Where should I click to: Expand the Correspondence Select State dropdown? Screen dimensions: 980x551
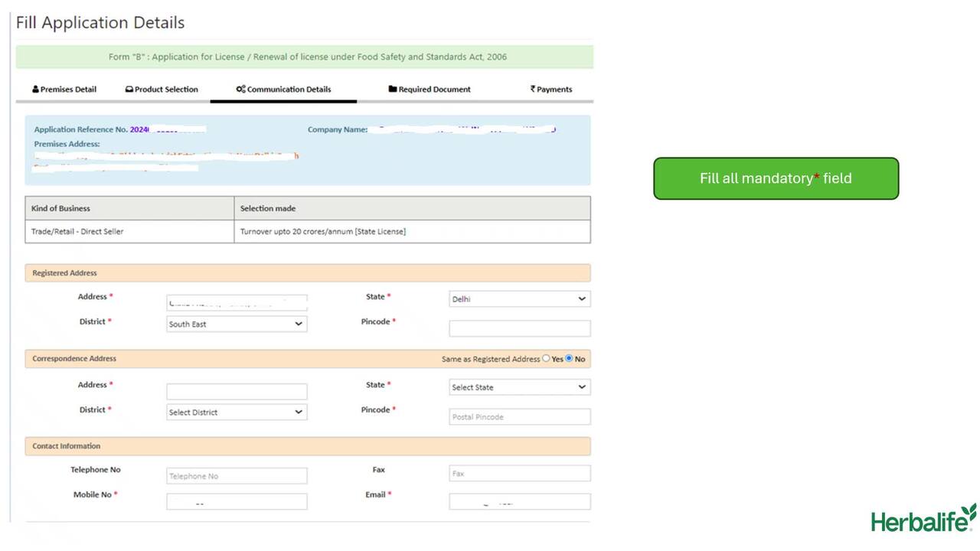click(x=519, y=387)
